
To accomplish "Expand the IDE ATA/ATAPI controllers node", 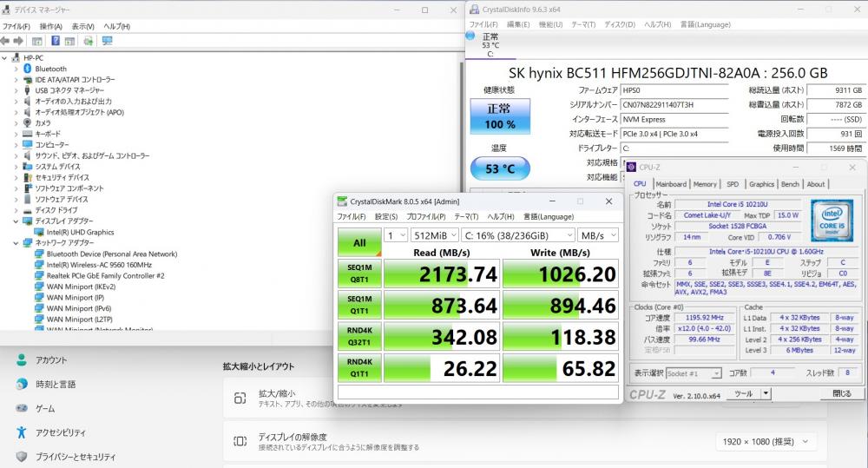I will click(x=16, y=80).
